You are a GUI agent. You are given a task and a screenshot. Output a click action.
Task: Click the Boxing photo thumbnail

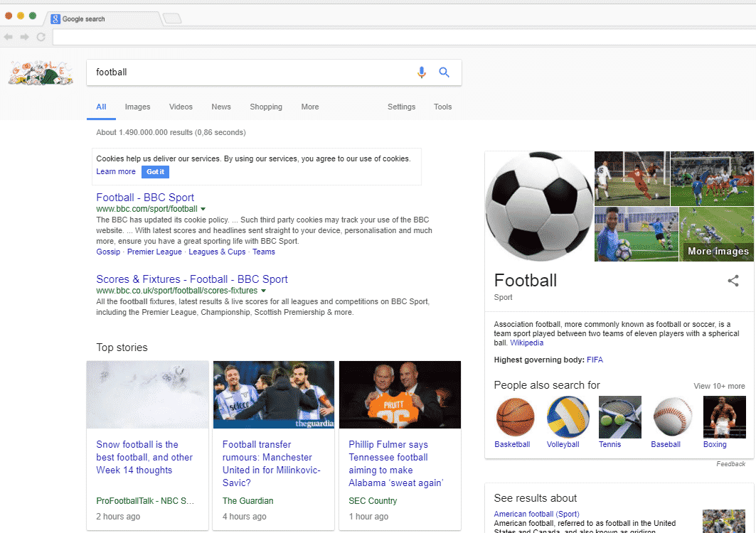[724, 417]
